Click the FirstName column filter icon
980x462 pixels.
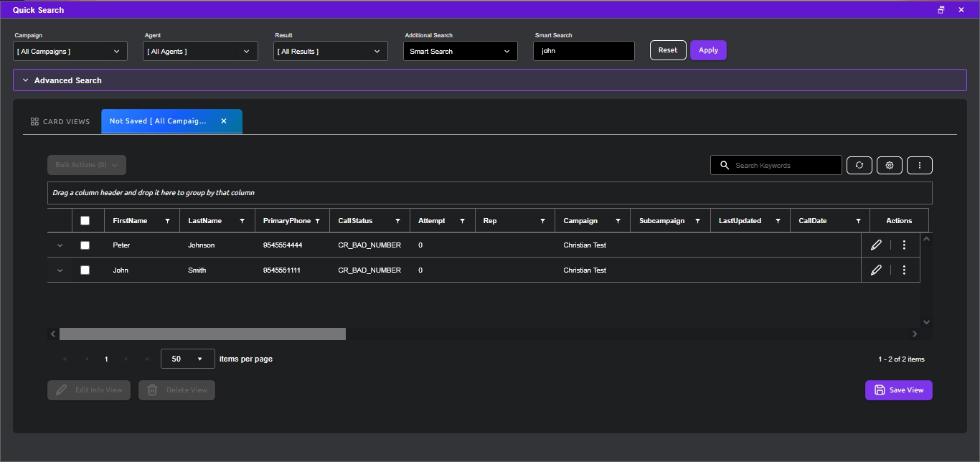(168, 221)
